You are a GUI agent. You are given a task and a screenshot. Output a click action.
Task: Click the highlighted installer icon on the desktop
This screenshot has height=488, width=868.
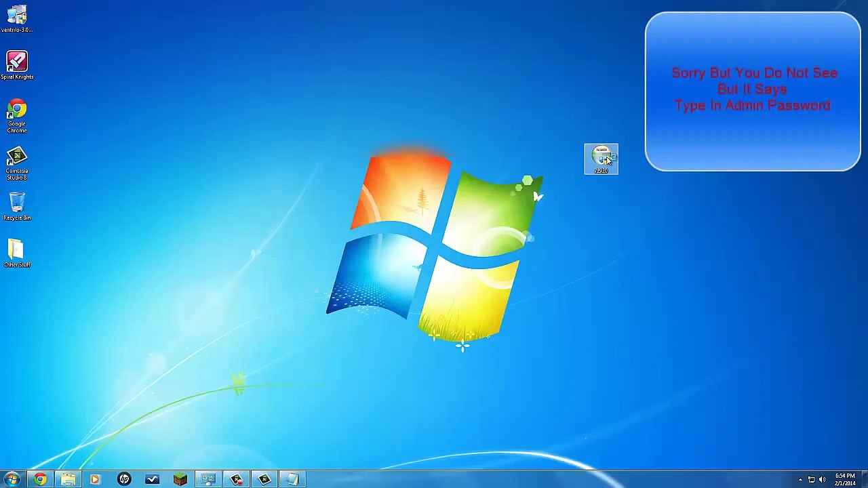[601, 159]
